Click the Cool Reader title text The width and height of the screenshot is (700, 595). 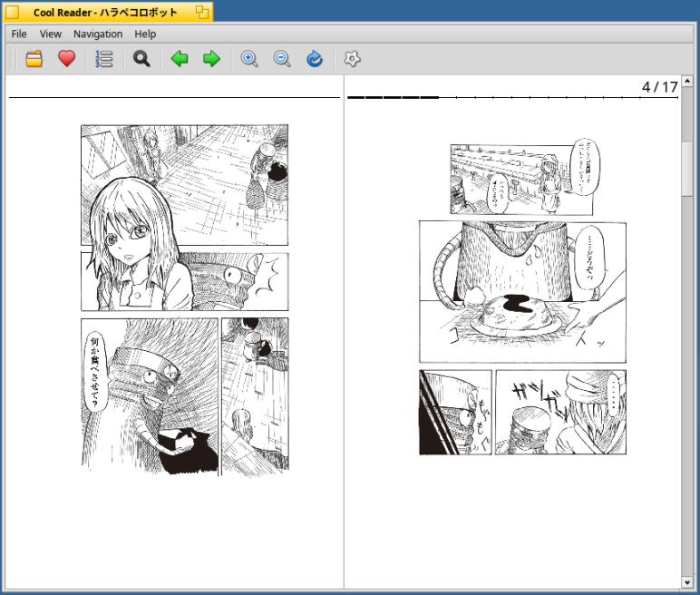point(105,13)
